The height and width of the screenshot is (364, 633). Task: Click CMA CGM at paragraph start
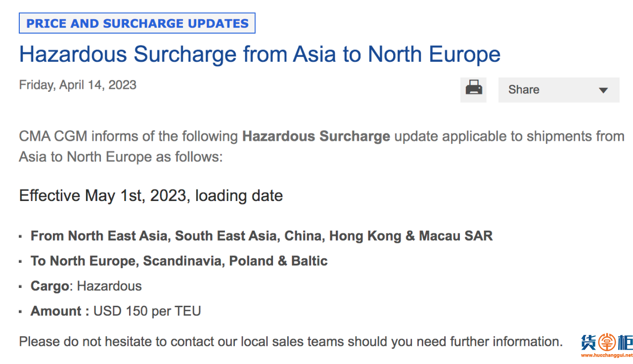53,136
